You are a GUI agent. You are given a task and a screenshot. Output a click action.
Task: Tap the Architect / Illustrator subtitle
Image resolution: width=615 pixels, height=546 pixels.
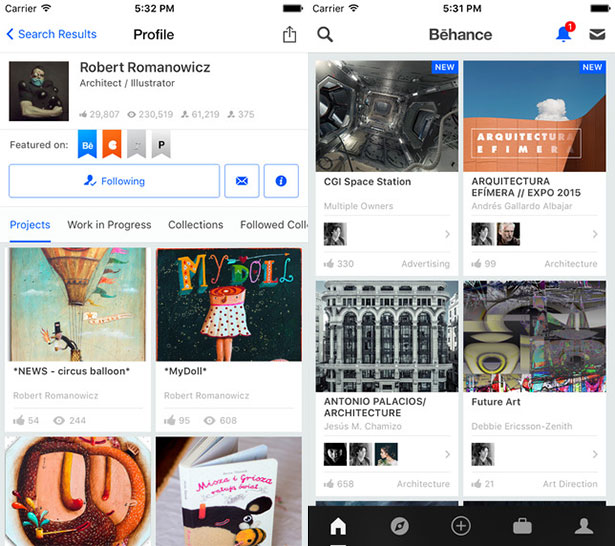click(x=127, y=83)
